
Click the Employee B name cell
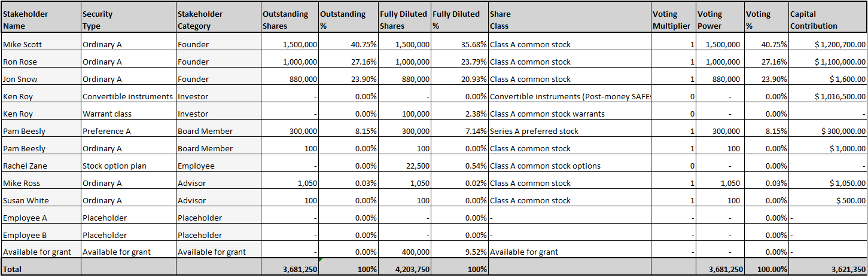coord(41,235)
